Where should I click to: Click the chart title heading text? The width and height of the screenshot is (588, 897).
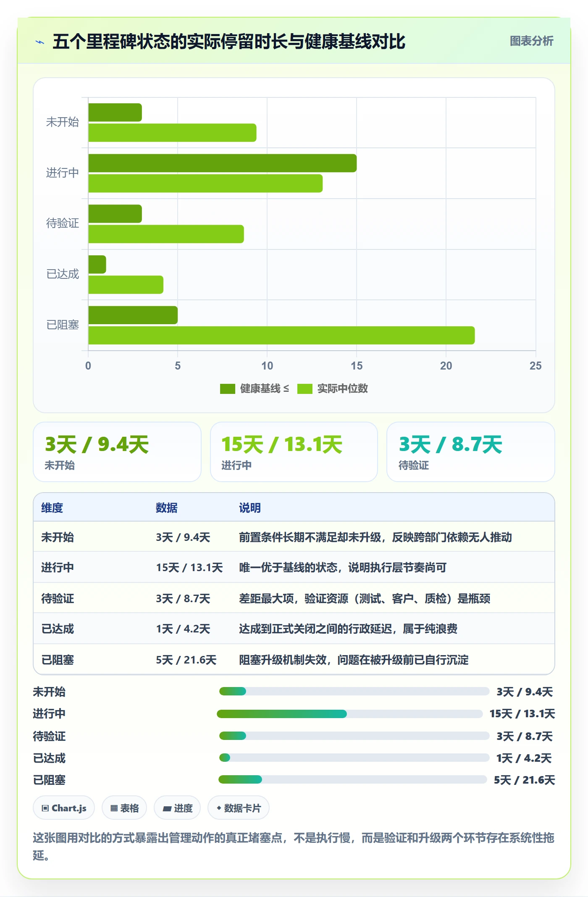pos(229,41)
